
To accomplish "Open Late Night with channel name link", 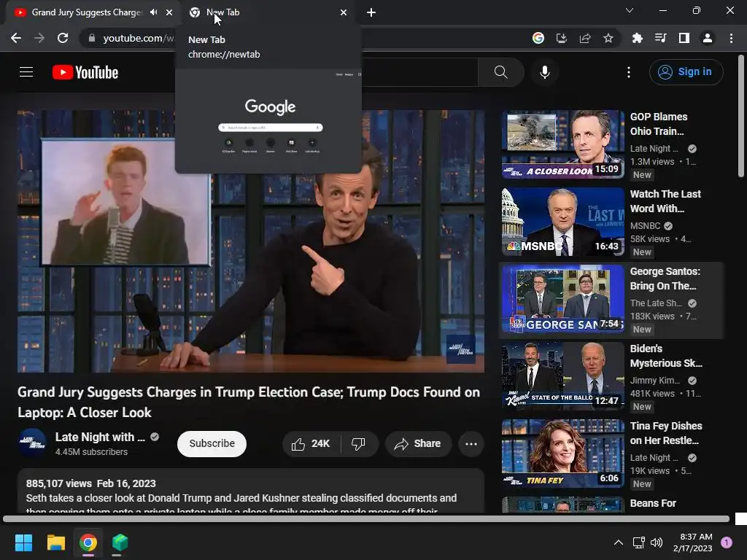I will tap(100, 437).
